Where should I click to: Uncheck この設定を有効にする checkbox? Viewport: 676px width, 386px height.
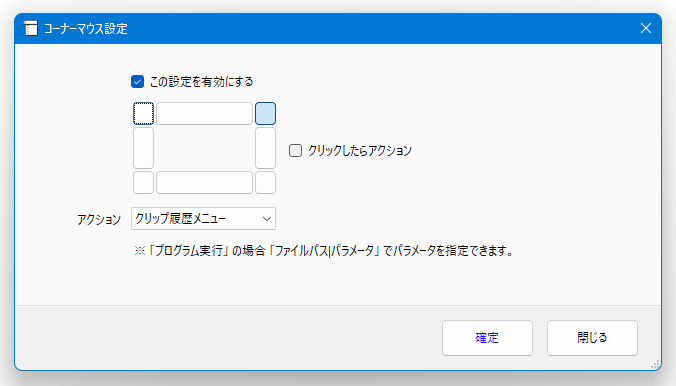tap(138, 82)
